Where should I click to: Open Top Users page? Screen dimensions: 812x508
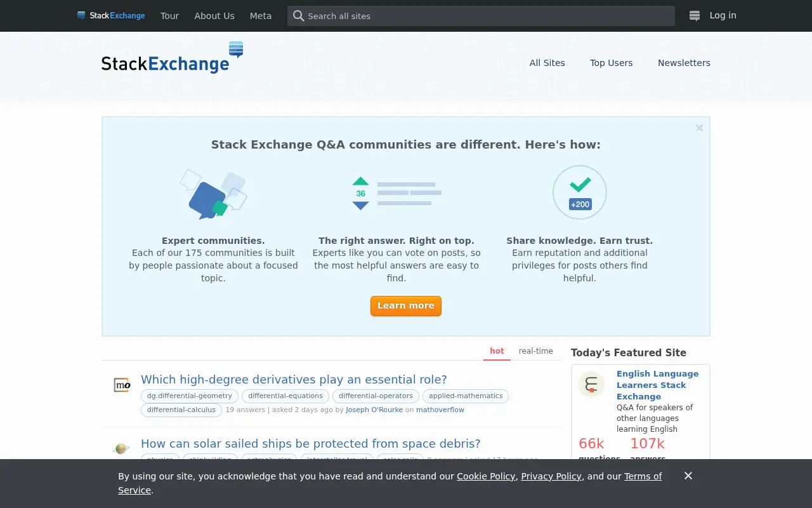pos(612,63)
